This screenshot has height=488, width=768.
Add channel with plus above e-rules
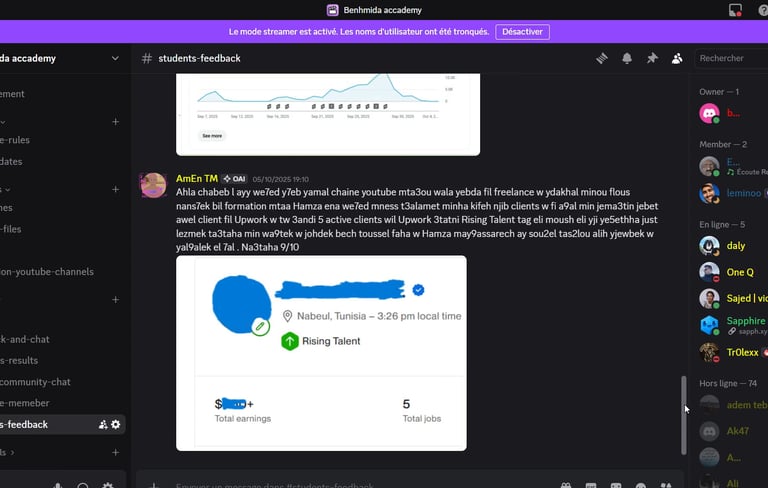pos(116,122)
